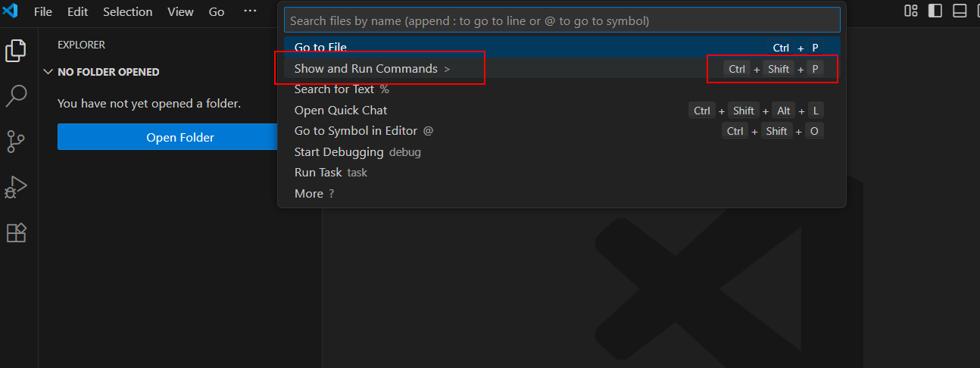Open the Run and Debug view
980x368 pixels.
(16, 187)
